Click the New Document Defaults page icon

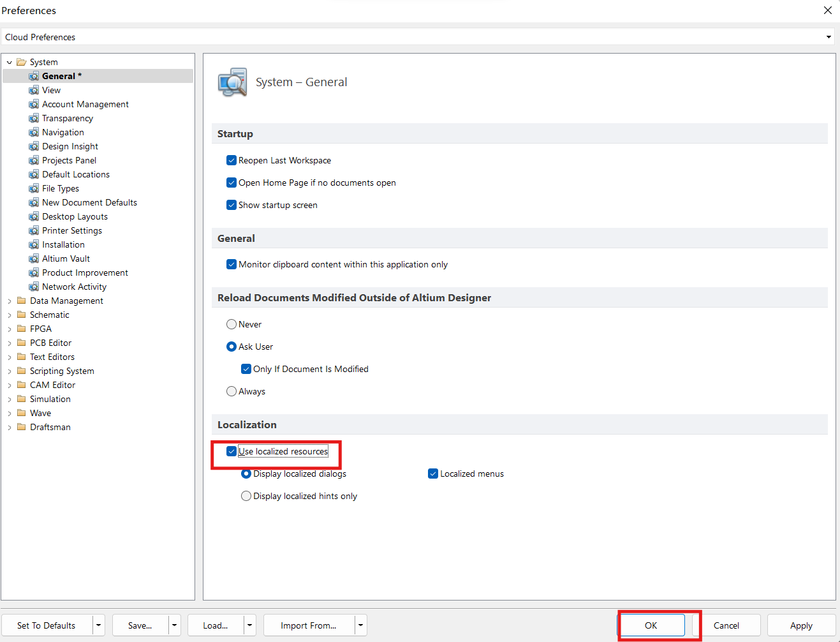pyautogui.click(x=34, y=202)
